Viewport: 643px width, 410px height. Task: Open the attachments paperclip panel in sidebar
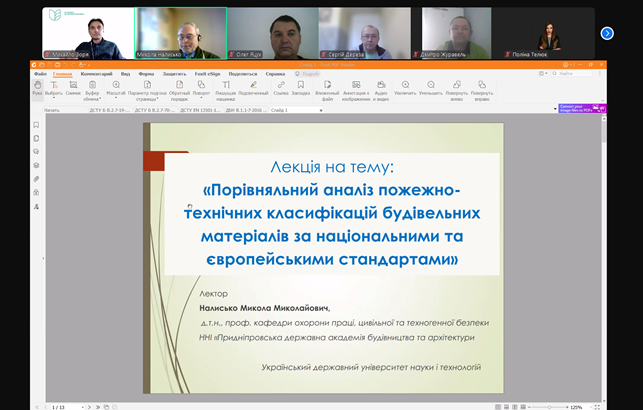point(36,179)
